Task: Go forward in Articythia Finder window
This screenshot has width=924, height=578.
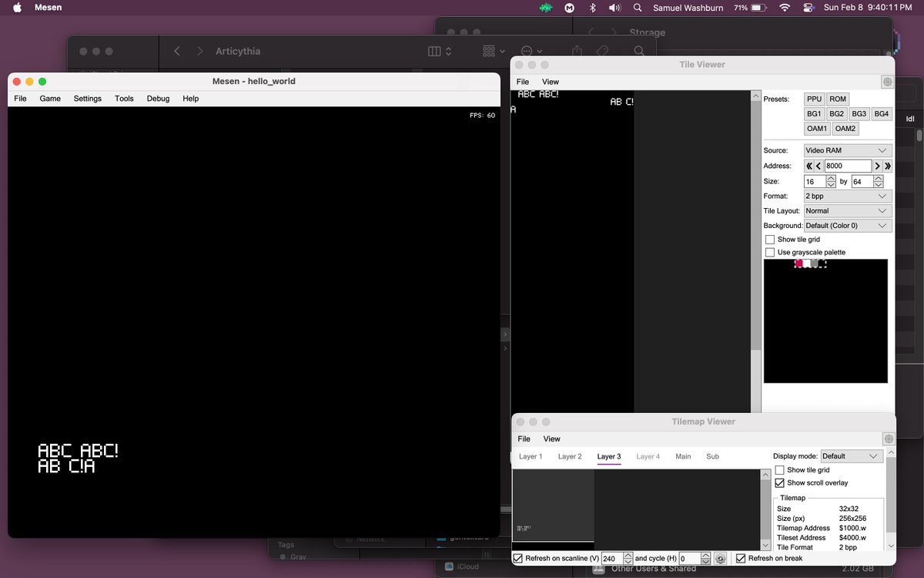Action: 200,51
